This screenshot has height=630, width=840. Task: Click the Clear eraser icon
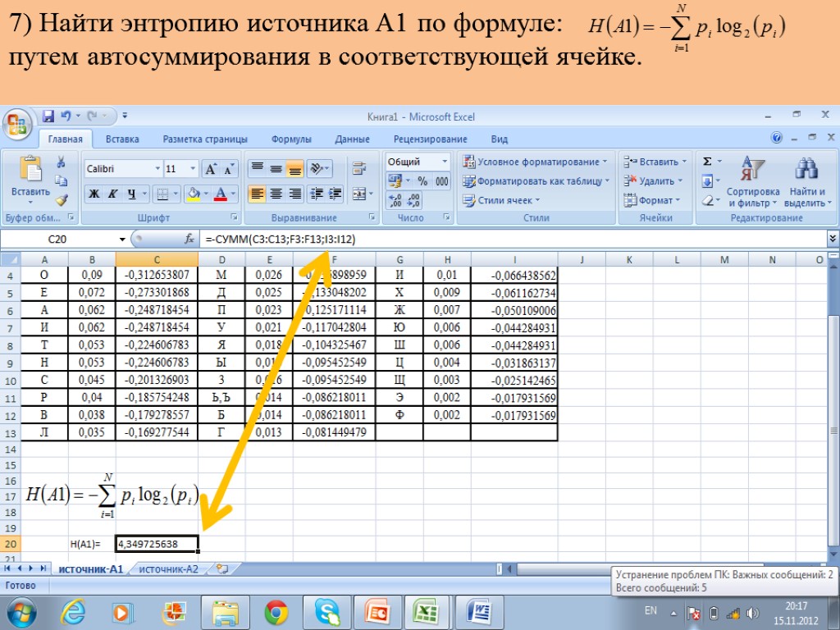coord(707,200)
